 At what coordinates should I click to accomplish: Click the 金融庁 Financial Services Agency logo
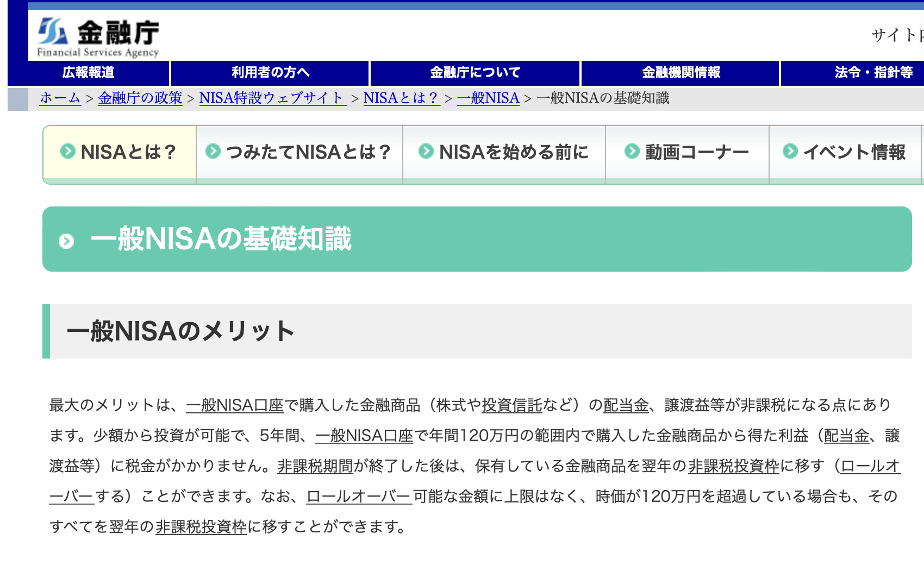click(x=98, y=37)
